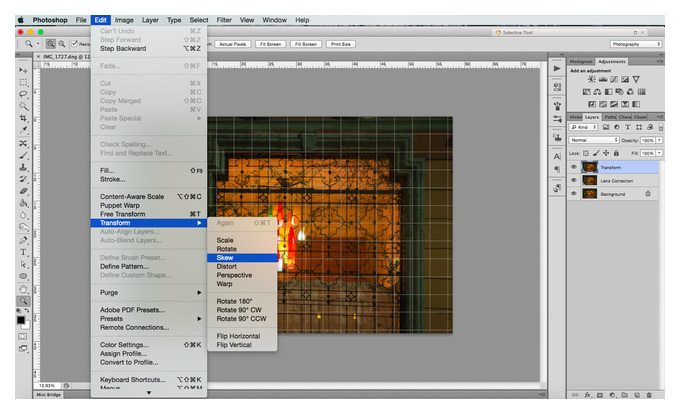Toggle Background layer visibility eye
Image resolution: width=680 pixels, height=414 pixels.
(574, 194)
